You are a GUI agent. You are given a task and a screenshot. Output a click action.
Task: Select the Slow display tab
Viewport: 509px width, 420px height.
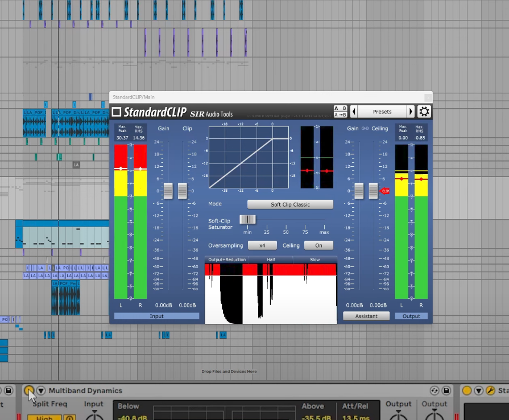click(x=315, y=260)
